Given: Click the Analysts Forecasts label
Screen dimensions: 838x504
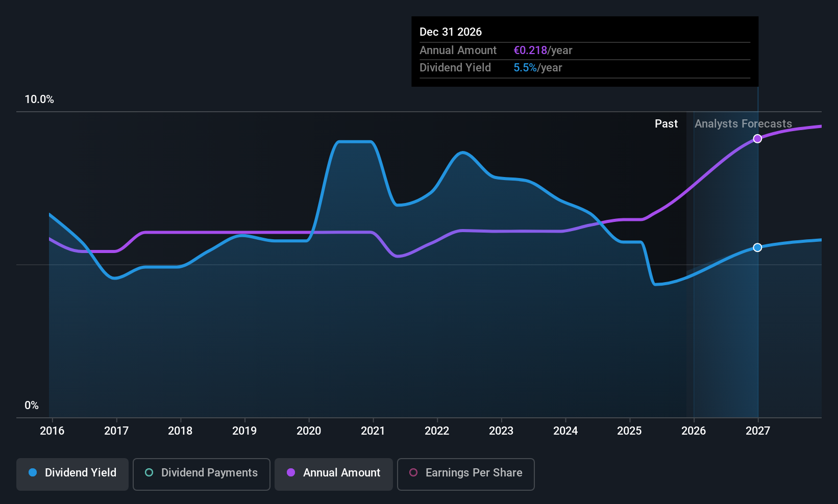Looking at the screenshot, I should tap(743, 124).
